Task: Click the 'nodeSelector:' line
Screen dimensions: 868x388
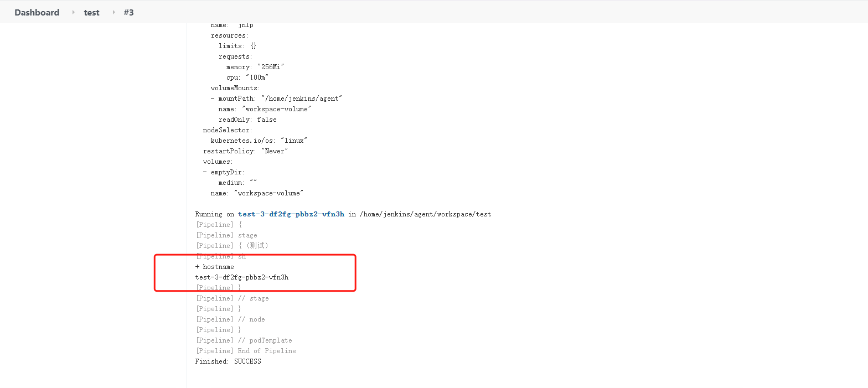Action: click(x=228, y=130)
